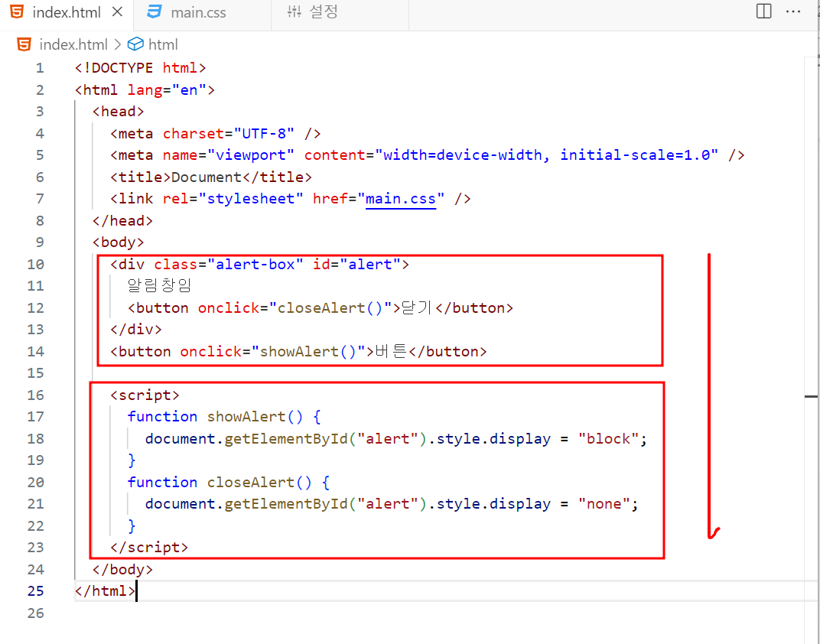Viewport: 820px width, 644px height.
Task: Click 버튼 button label text
Action: (x=390, y=351)
